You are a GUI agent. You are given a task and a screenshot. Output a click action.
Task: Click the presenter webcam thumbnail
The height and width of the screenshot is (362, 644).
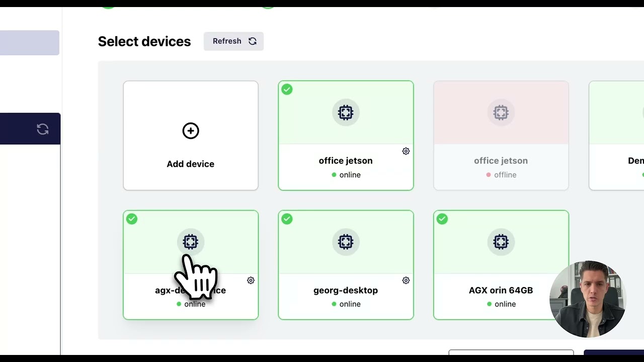[x=587, y=299]
